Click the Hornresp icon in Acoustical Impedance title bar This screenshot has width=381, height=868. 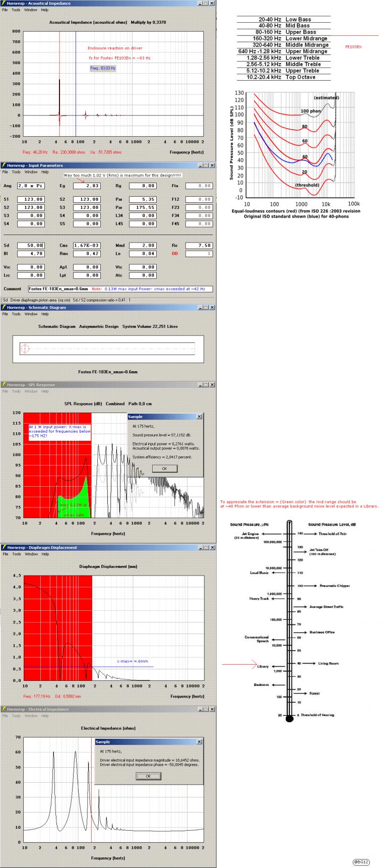point(4,3)
